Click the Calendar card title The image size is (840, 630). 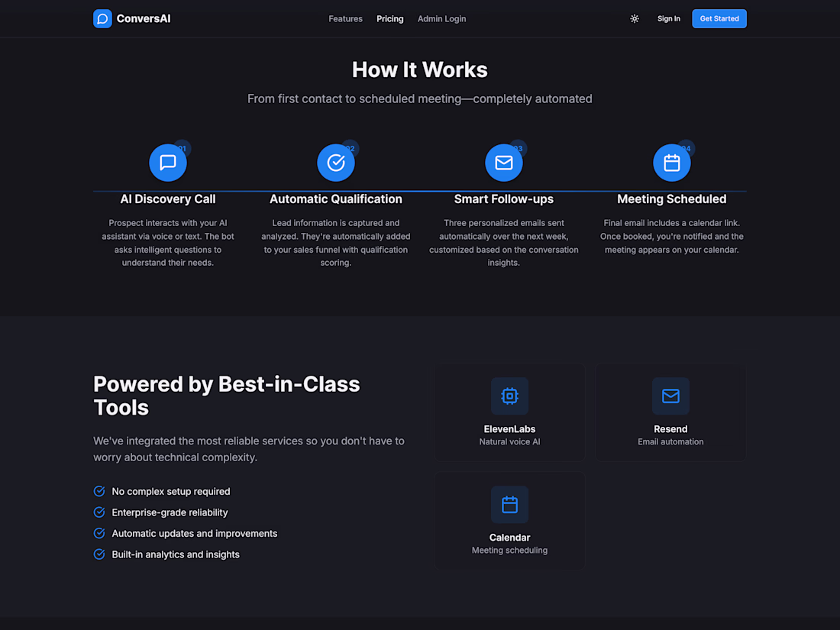(x=509, y=538)
